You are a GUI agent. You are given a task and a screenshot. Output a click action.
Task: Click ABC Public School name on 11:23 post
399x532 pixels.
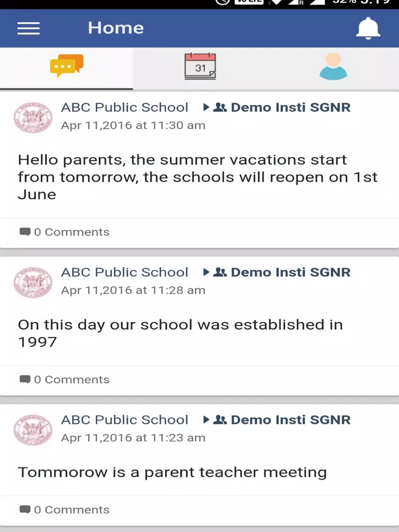125,420
